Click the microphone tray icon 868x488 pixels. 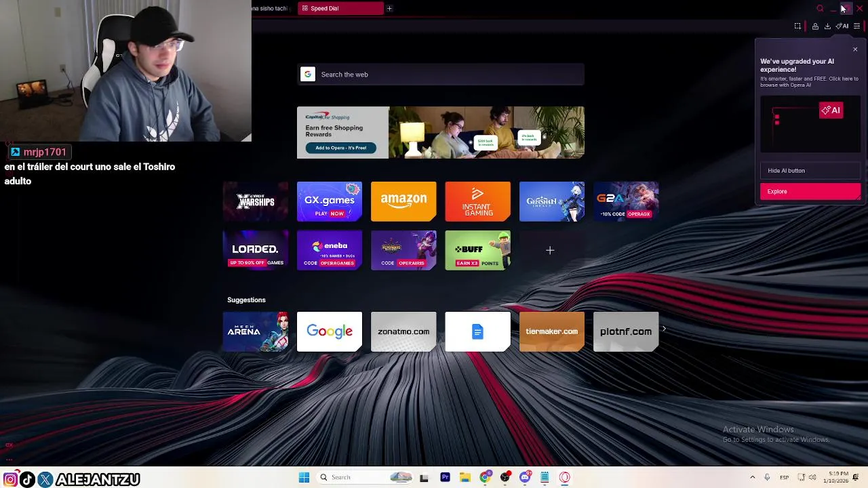point(767,477)
